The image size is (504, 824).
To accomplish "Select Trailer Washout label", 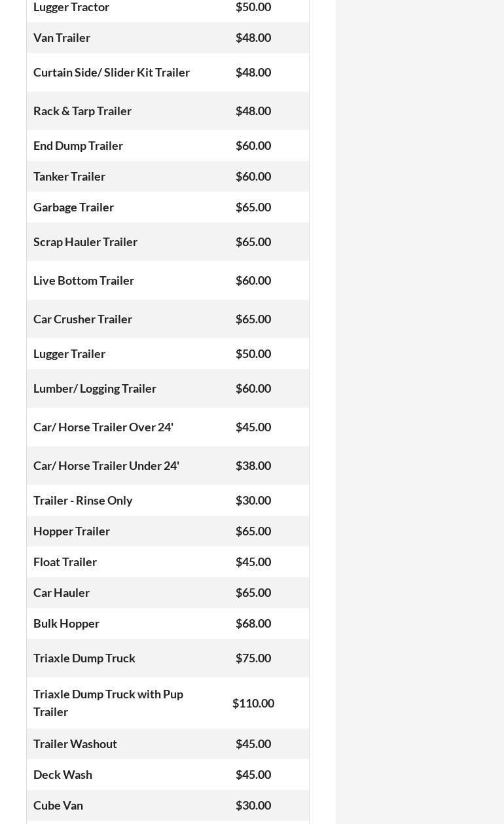I will [75, 744].
